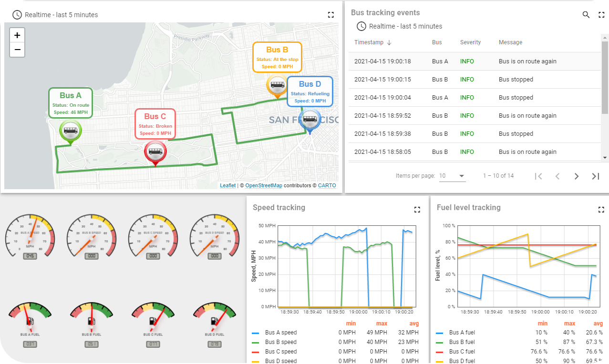Select the 19:00:18 Bus A event row
Image resolution: width=609 pixels, height=364 pixels.
[475, 61]
